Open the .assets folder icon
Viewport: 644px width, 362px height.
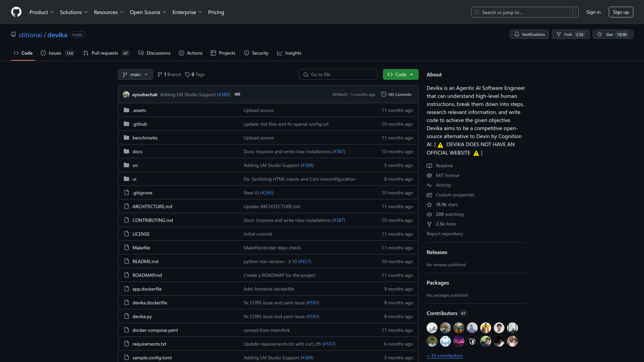coord(126,110)
